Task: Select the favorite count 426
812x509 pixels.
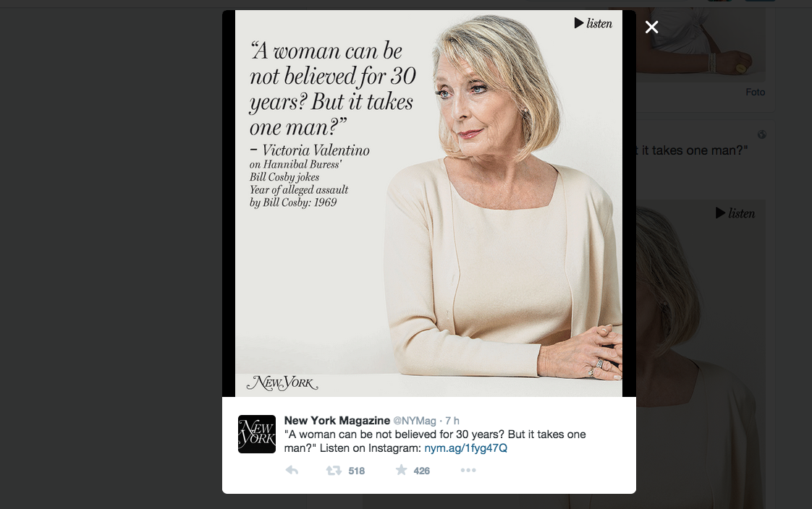Action: coord(423,471)
